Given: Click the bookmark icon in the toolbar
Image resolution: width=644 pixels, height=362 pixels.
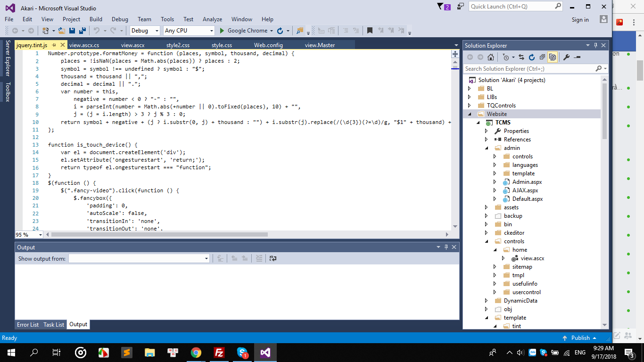Looking at the screenshot, I should pyautogui.click(x=370, y=31).
